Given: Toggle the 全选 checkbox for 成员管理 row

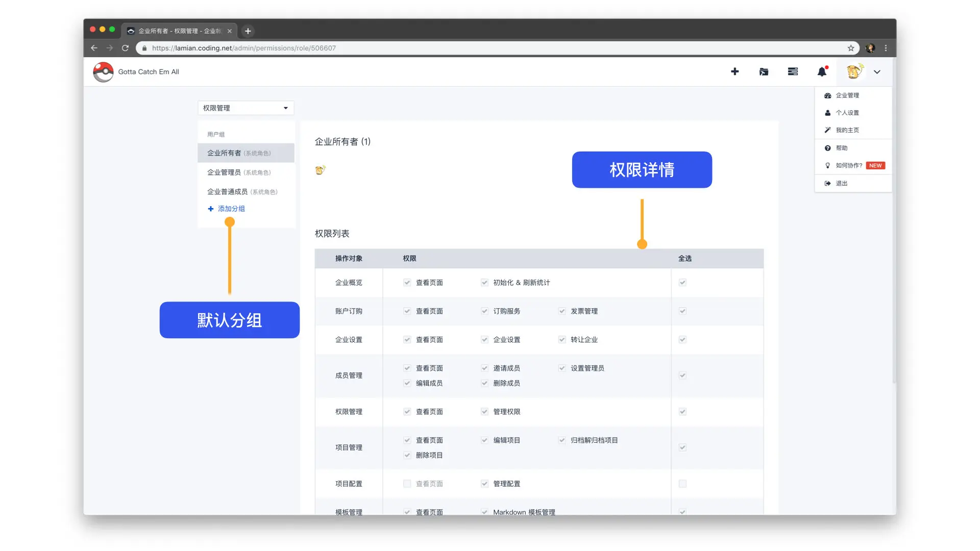Looking at the screenshot, I should point(682,375).
